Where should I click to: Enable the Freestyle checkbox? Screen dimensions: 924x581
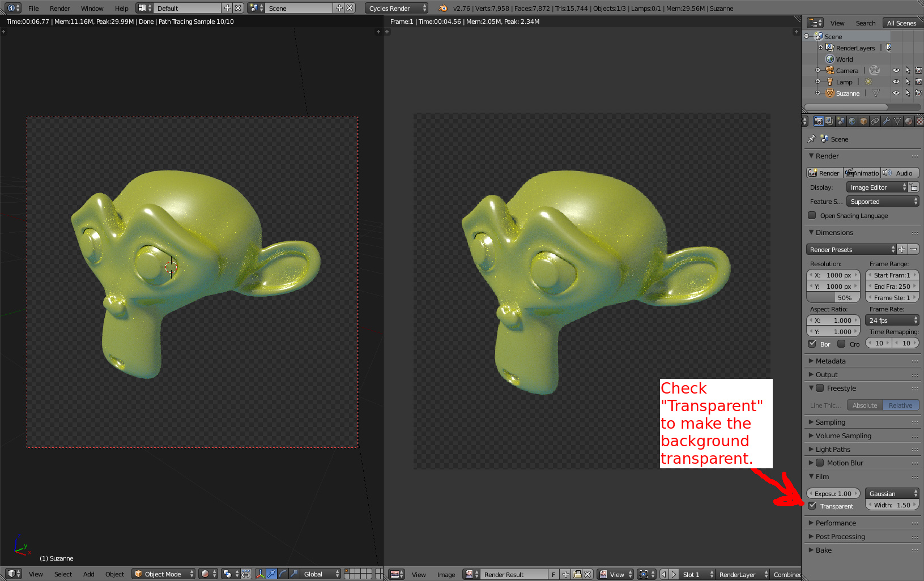tap(820, 388)
